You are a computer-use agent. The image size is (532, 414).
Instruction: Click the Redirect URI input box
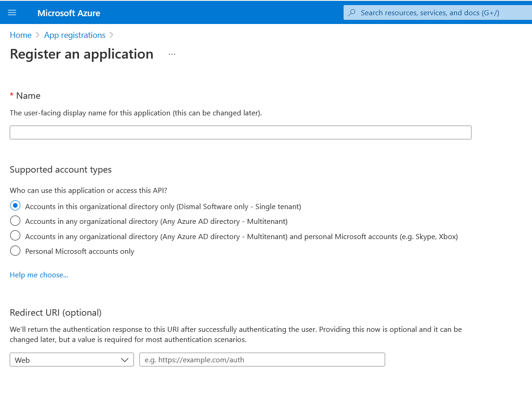point(262,360)
